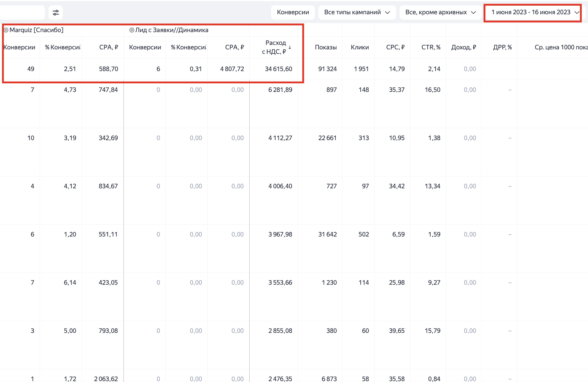Click expense cell 4 112,27
The image size is (588, 382).
(x=280, y=138)
